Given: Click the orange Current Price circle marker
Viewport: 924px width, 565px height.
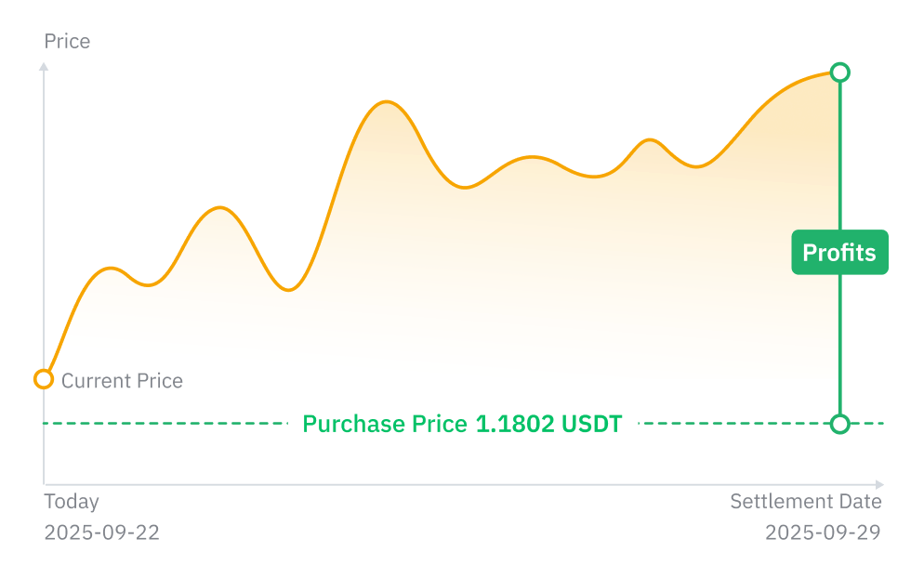Looking at the screenshot, I should (44, 379).
